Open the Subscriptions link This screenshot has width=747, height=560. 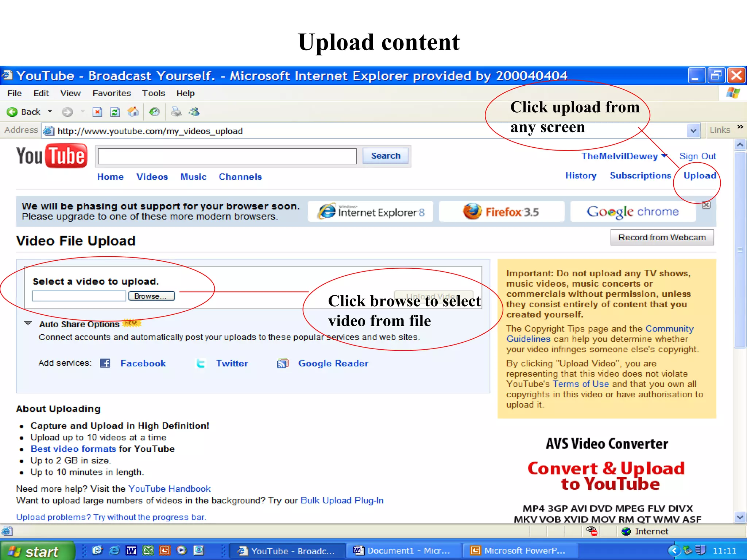tap(640, 176)
